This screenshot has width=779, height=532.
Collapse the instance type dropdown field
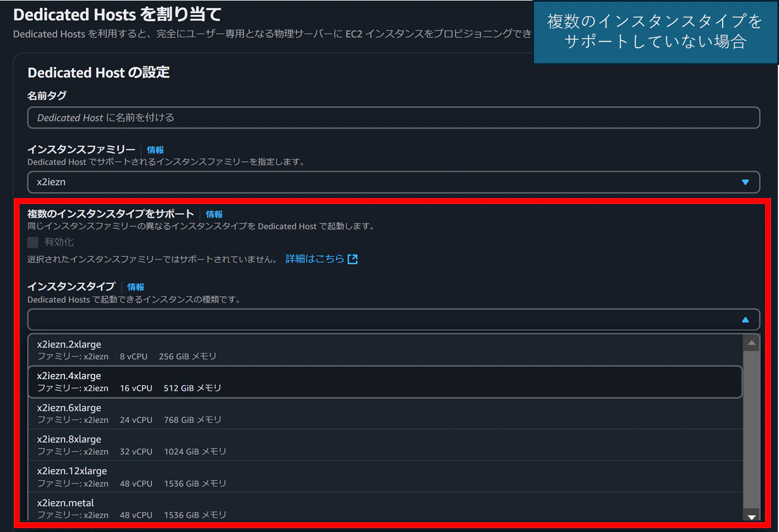pos(393,319)
